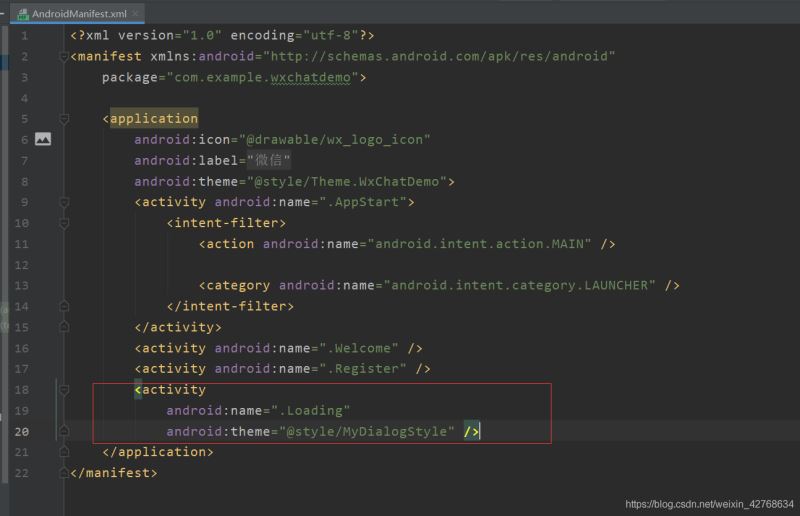
Task: Click the ".Loading" activity name
Action: tap(310, 410)
